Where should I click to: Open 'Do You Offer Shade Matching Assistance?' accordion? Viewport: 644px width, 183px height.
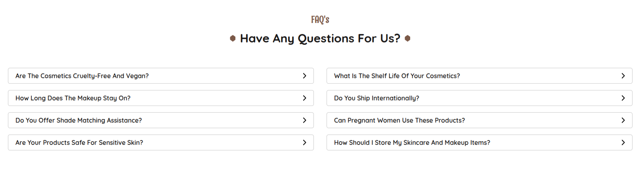[78, 120]
